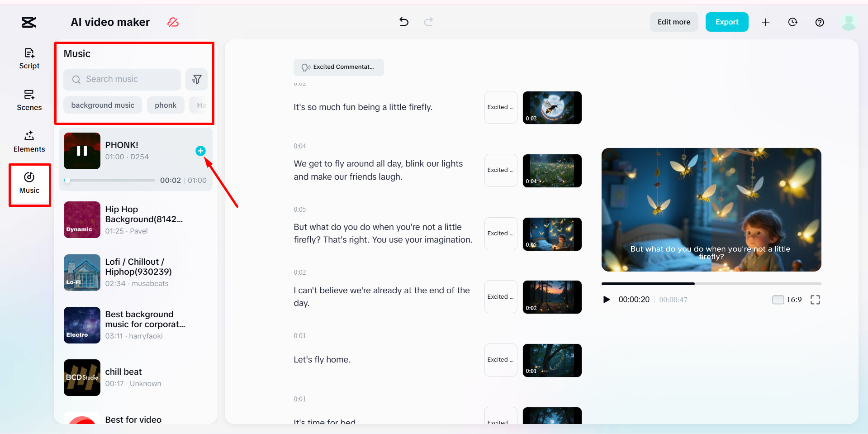This screenshot has height=434, width=868.
Task: Select the Lofi / Chillout / Hiphop title
Action: coord(138,267)
